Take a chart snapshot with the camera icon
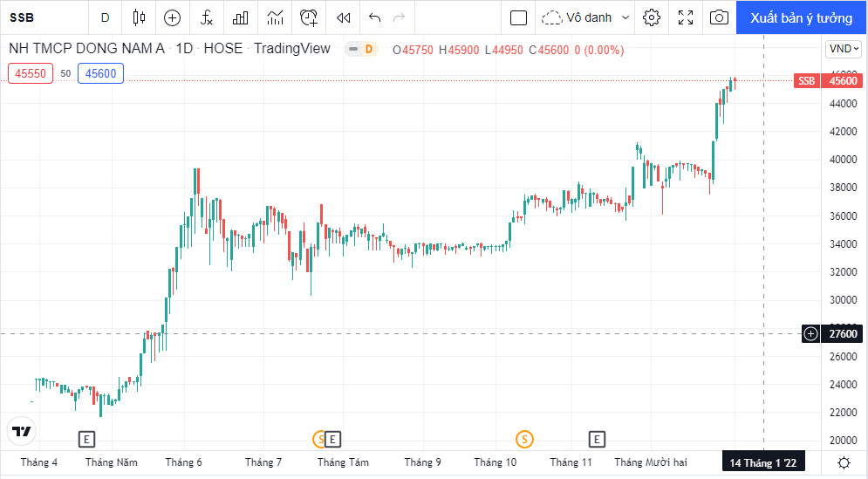Viewport: 868px width, 479px height. 719,17
